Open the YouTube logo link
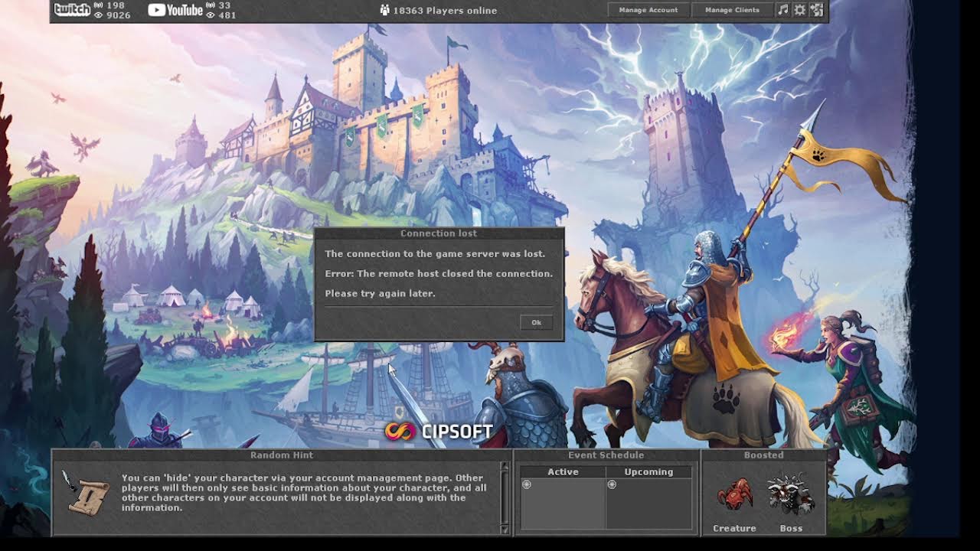 coord(175,10)
